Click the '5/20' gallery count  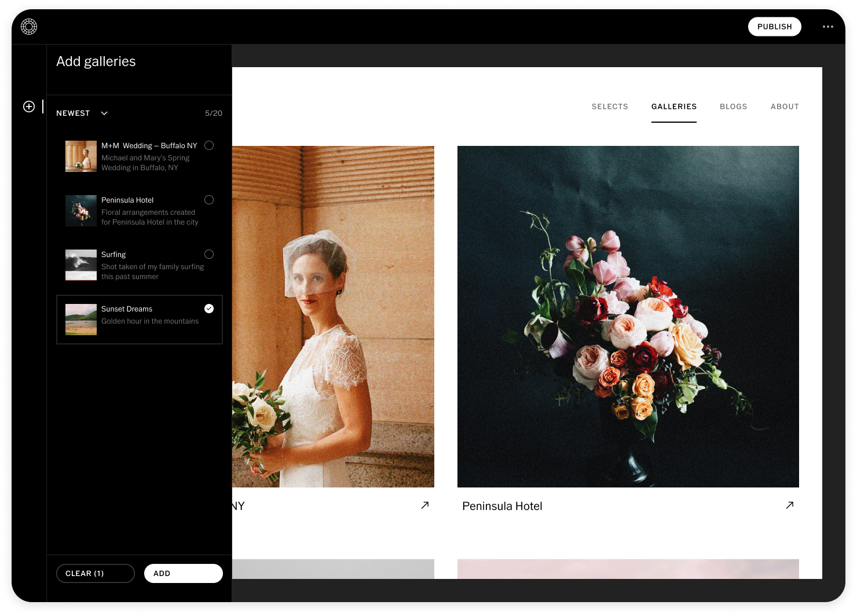coord(214,113)
